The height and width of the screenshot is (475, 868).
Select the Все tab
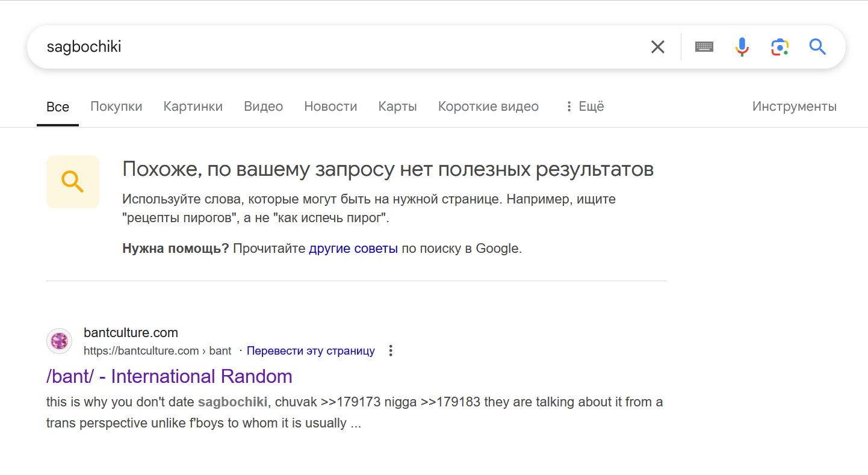coord(58,107)
